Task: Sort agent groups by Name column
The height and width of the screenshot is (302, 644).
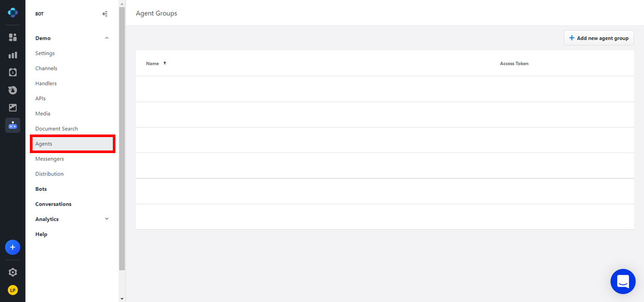Action: pyautogui.click(x=152, y=63)
